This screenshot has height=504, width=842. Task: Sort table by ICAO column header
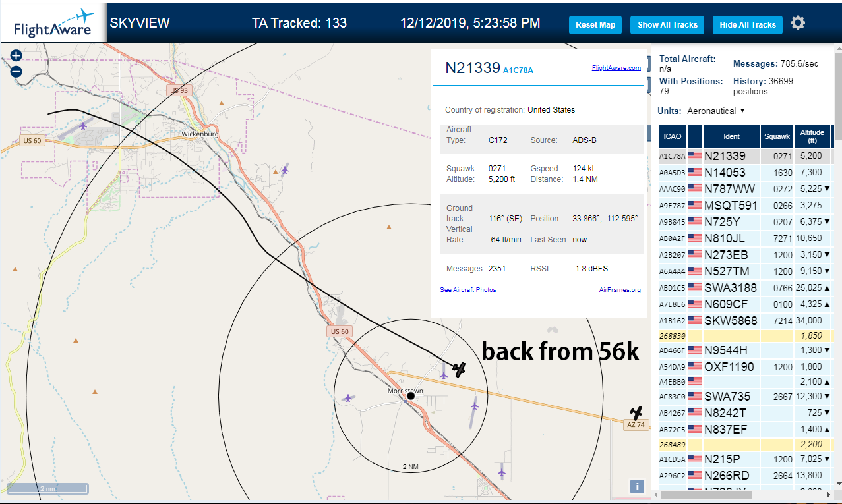[673, 136]
